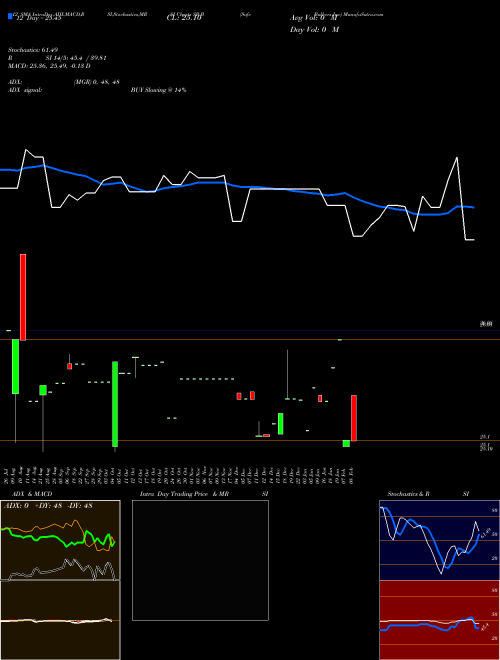The height and width of the screenshot is (660, 500).
Task: Click the 'BUY Slowing @ 14%' signal text
Action: click(158, 90)
